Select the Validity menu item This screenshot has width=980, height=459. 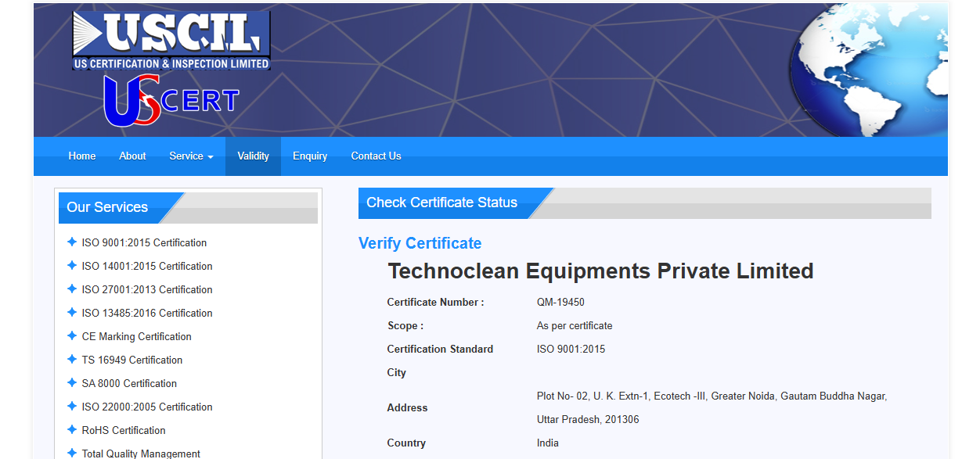pyautogui.click(x=253, y=156)
